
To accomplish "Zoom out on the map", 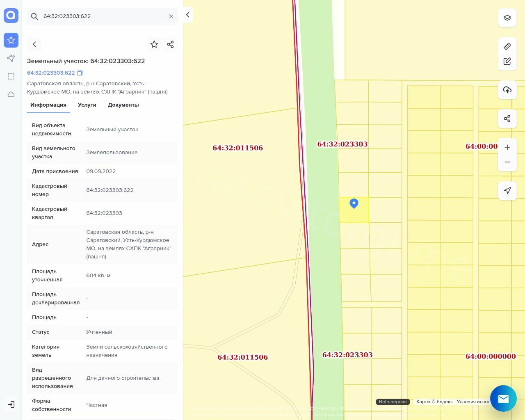I will 507,162.
